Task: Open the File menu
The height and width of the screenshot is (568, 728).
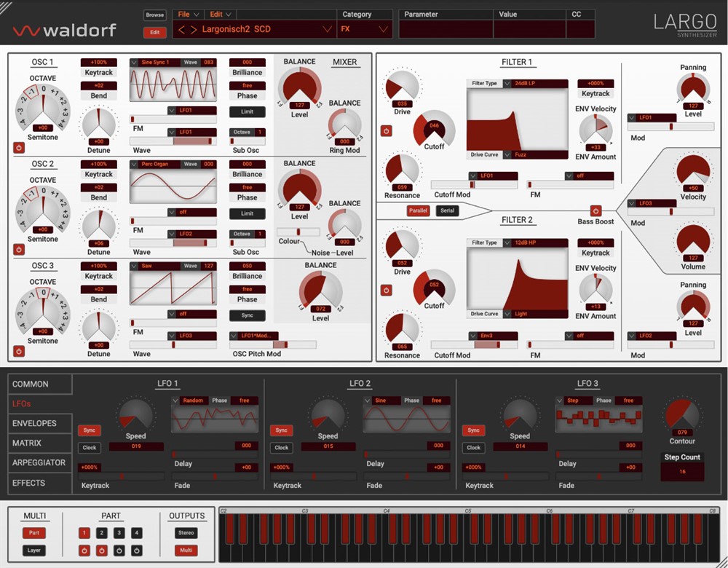Action: 188,15
